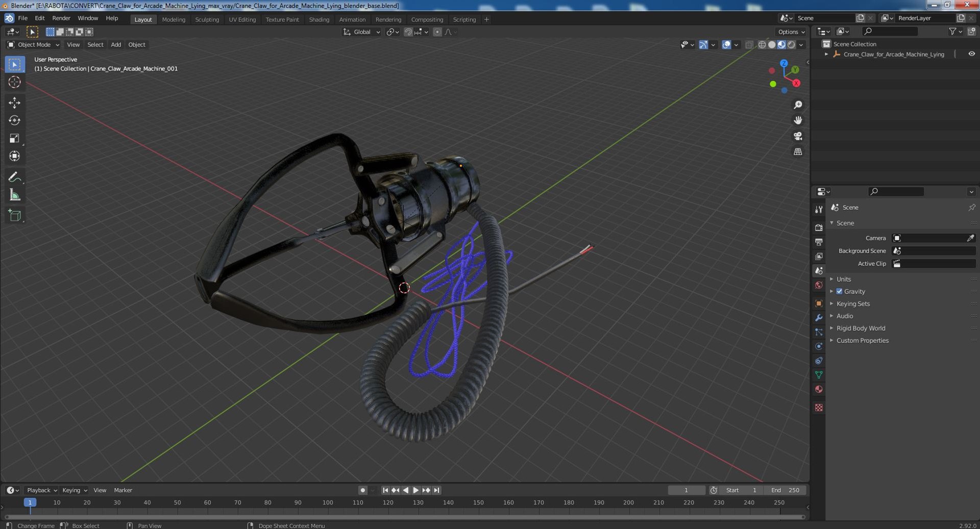Activate the Rotate tool
This screenshot has width=980, height=529.
tap(14, 120)
